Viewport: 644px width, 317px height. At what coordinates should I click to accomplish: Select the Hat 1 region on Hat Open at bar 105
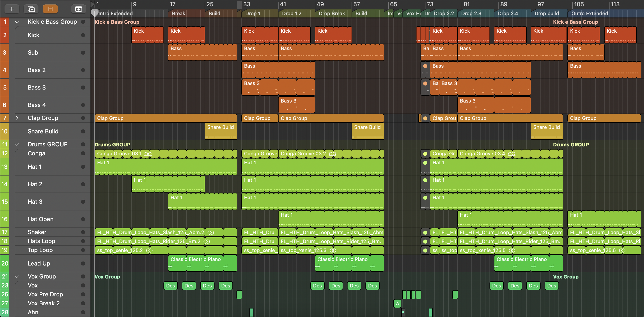tap(604, 219)
